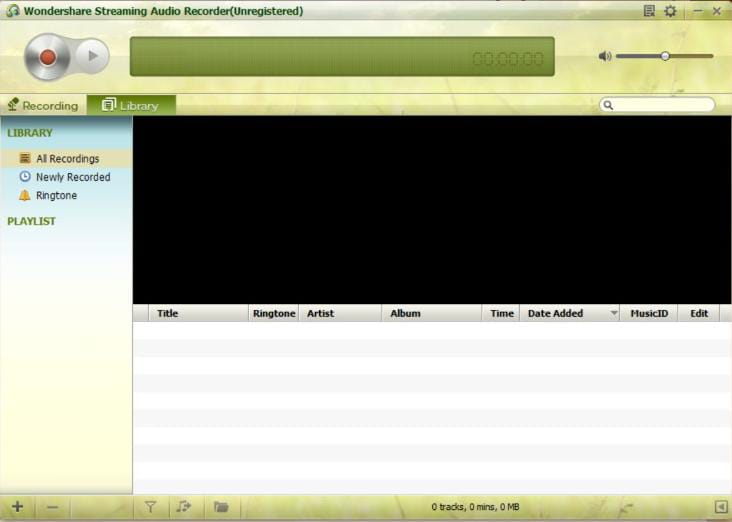Screen dimensions: 732x522
Task: Click the MusicID column header
Action: pyautogui.click(x=649, y=313)
